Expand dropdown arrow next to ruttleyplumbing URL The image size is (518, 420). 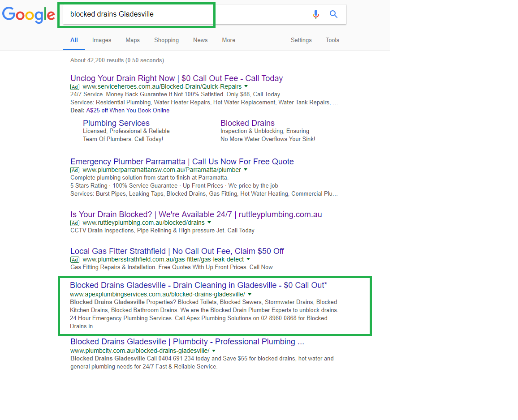coord(209,223)
